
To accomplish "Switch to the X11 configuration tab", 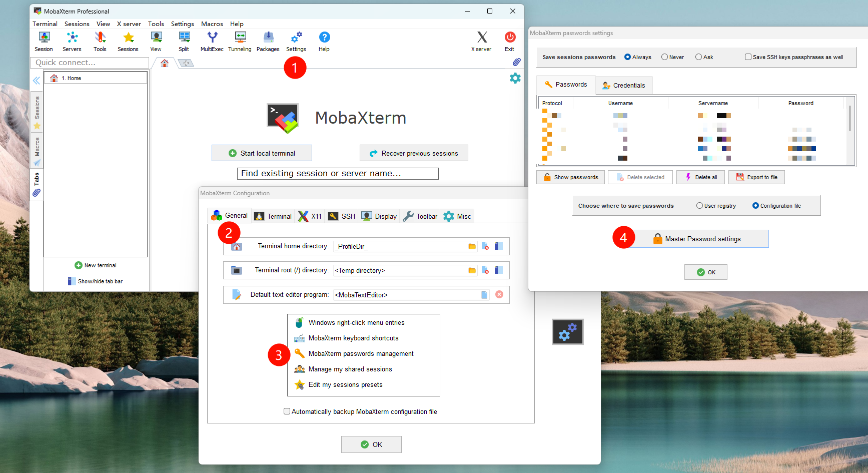I will (310, 216).
